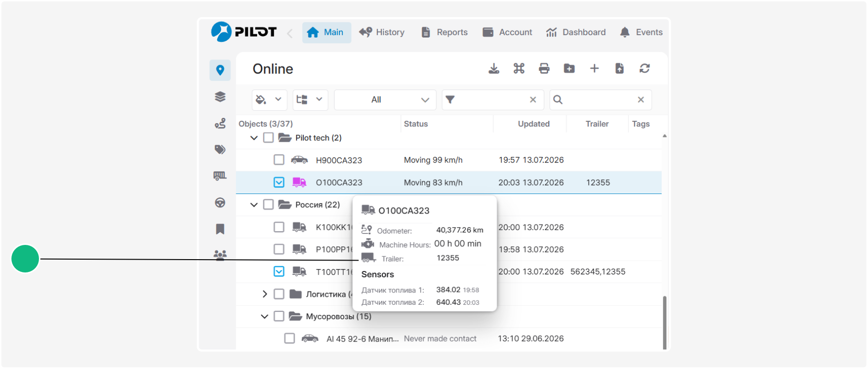Open the bookmark icon in left sidebar
The width and height of the screenshot is (868, 369).
coord(220,229)
